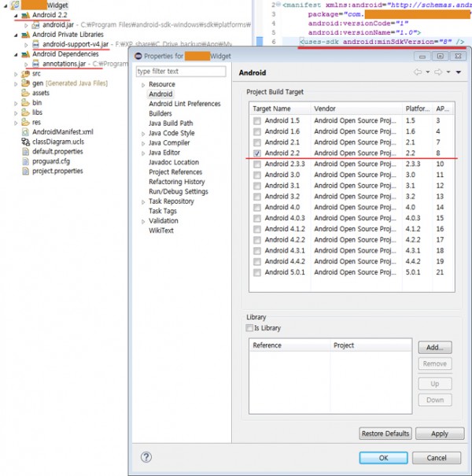Screen dimensions: 472x476
Task: Click the Add... library button
Action: pos(435,348)
